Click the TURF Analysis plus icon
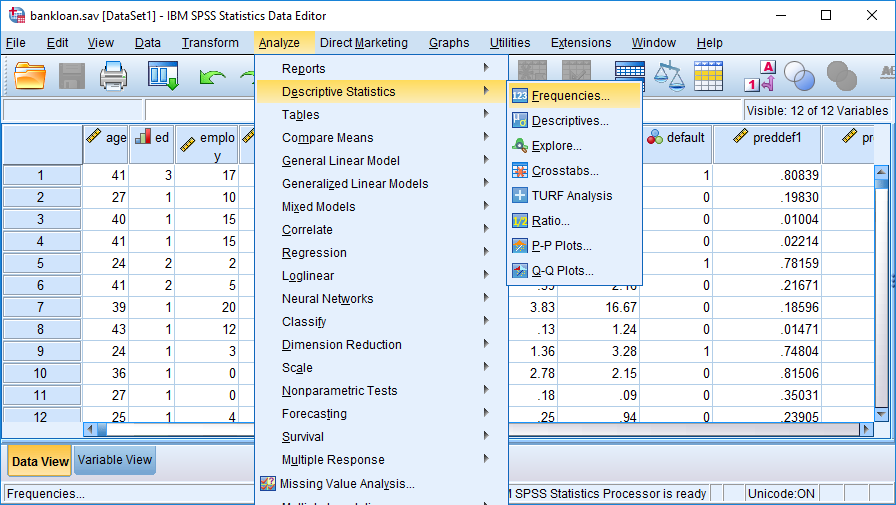This screenshot has width=896, height=505. click(519, 195)
